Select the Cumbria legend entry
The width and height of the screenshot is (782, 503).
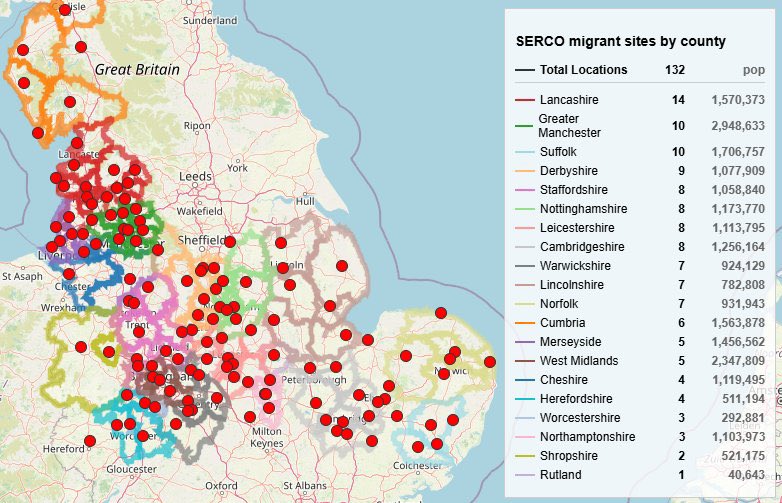point(640,323)
